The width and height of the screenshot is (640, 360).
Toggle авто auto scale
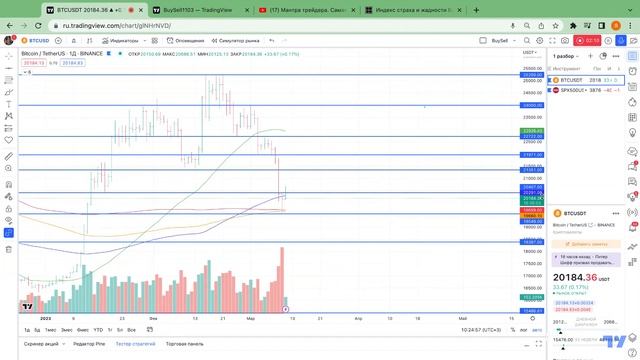[x=537, y=330]
